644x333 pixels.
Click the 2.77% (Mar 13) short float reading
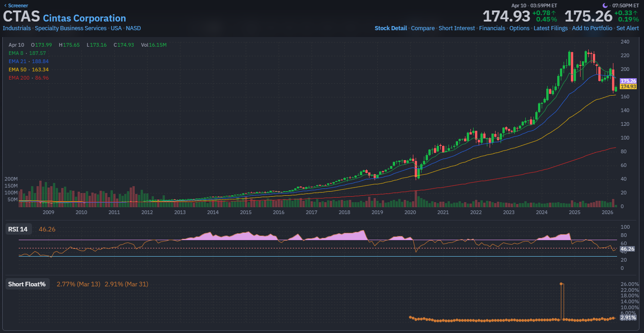79,284
